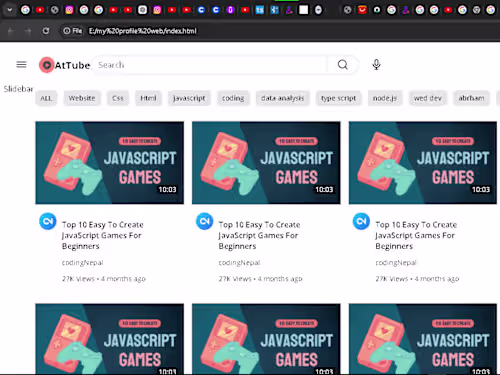Choose the node.js category chip
This screenshot has width=500, height=375.
point(385,98)
